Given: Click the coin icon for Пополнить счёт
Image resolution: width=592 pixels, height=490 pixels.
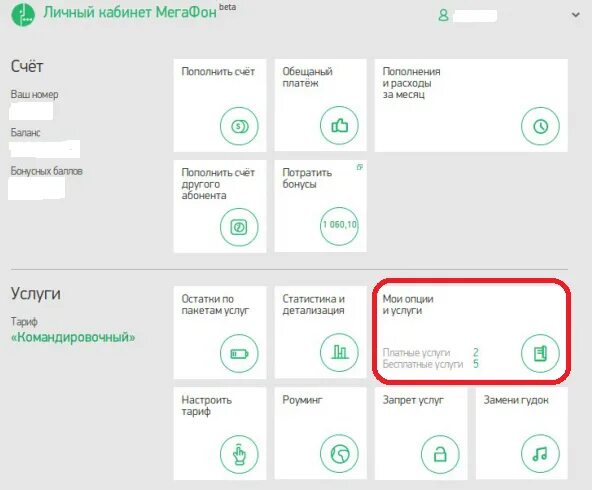Looking at the screenshot, I should 239,126.
